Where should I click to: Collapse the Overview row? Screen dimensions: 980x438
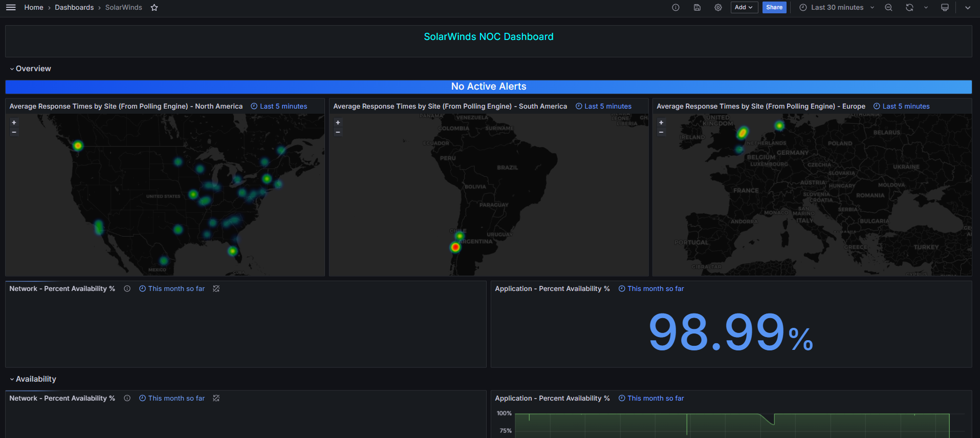coord(30,69)
